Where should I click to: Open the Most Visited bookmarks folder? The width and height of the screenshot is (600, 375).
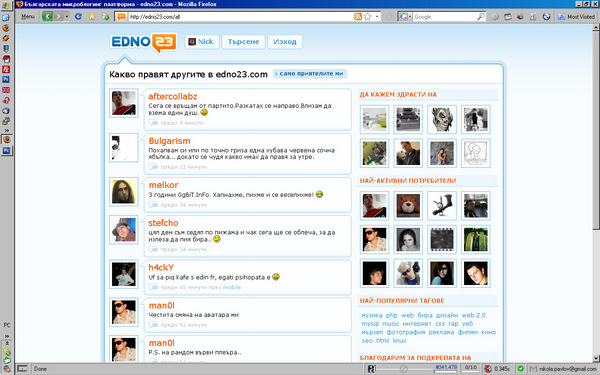click(576, 16)
